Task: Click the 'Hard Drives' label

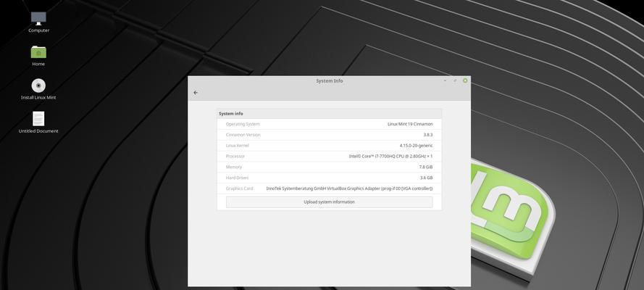Action: click(237, 178)
